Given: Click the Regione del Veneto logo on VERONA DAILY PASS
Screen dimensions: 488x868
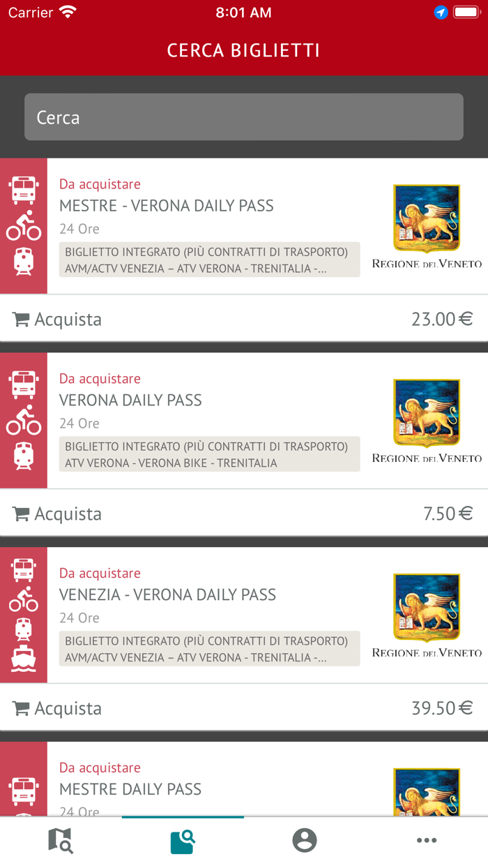Looking at the screenshot, I should (426, 412).
